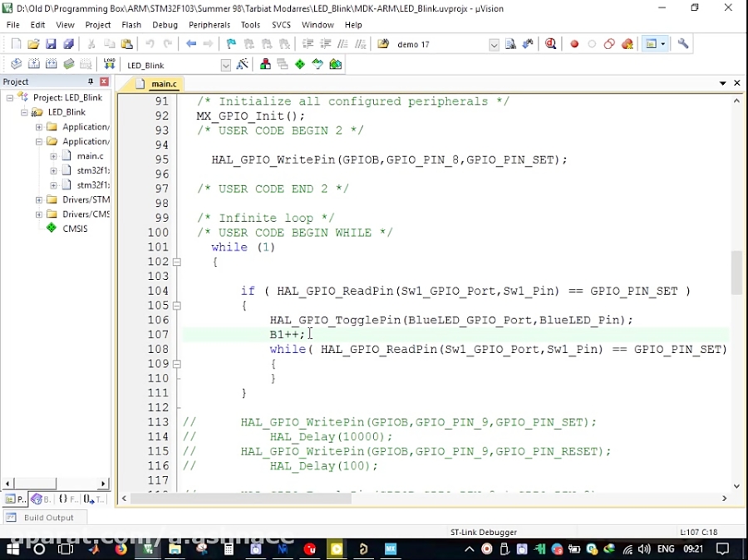The width and height of the screenshot is (748, 560).
Task: Click the Save file icon in toolbar
Action: 51,44
